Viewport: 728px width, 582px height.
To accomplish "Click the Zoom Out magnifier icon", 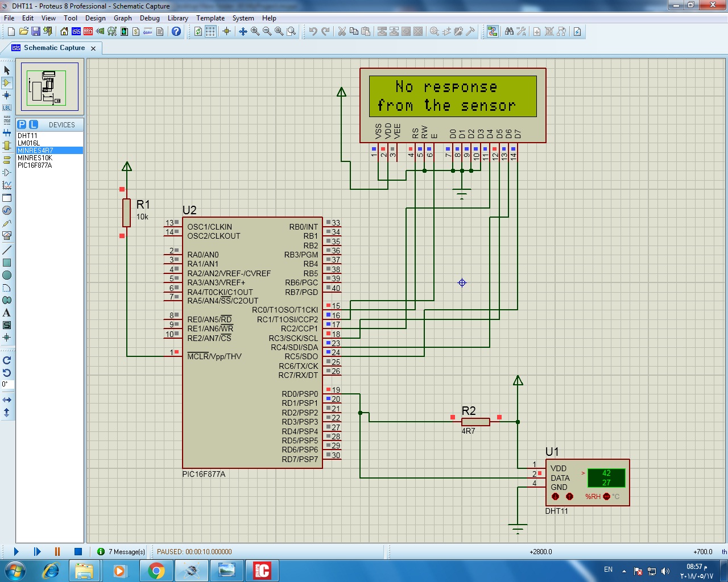I will click(267, 31).
